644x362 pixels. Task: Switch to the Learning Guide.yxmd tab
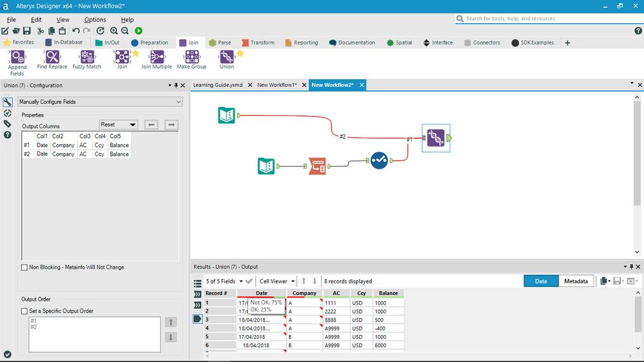tap(218, 85)
